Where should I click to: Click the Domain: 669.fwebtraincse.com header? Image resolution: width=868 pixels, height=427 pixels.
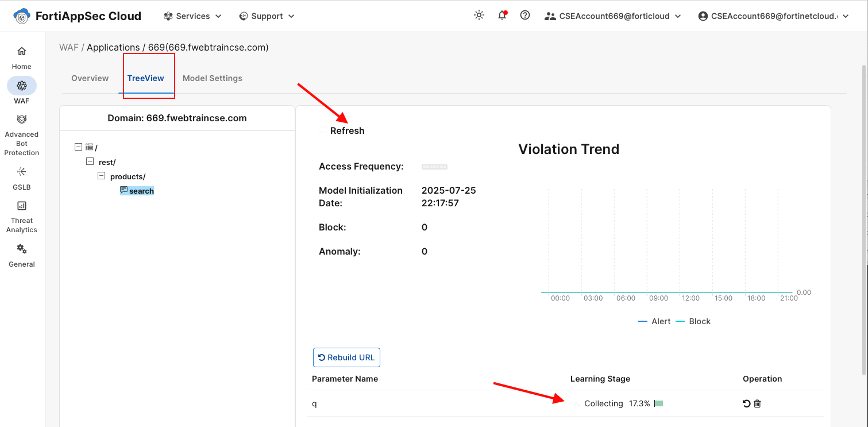(x=177, y=118)
